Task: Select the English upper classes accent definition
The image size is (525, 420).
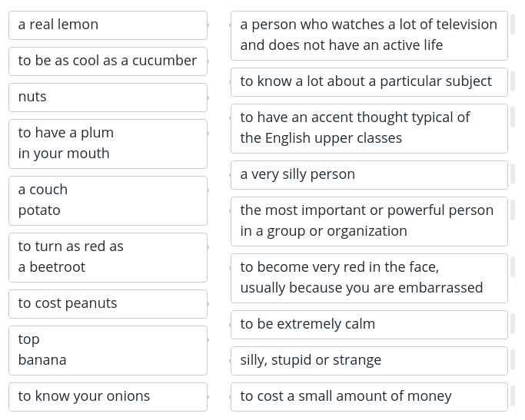Action: [x=369, y=129]
